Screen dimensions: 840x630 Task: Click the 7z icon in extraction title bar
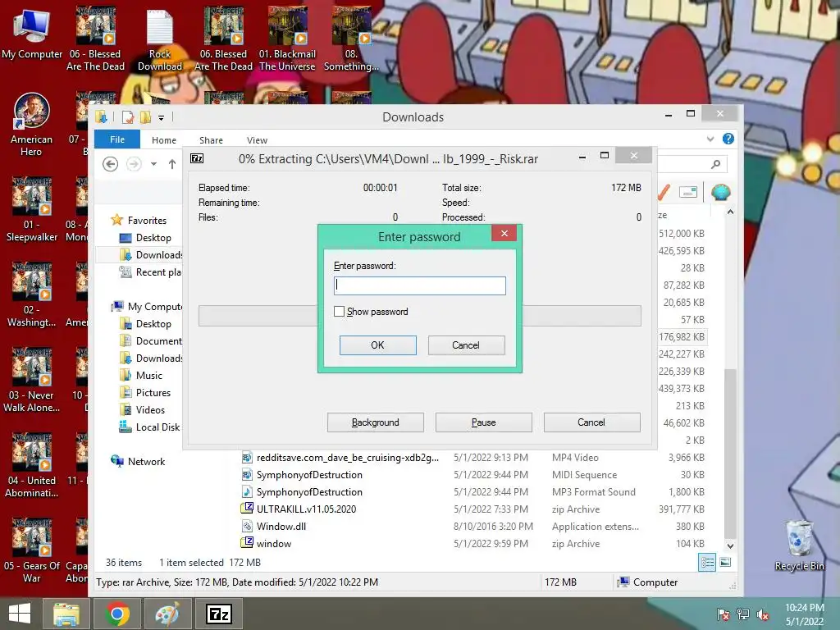(x=197, y=158)
